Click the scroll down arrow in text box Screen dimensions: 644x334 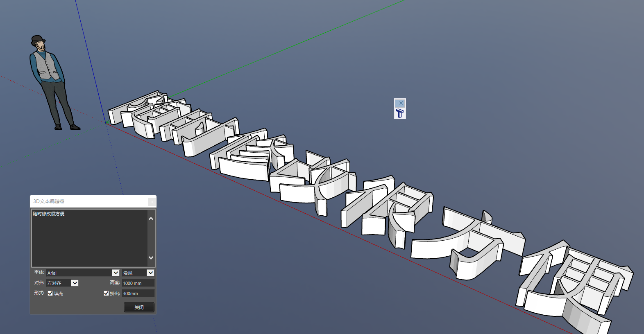pos(151,257)
